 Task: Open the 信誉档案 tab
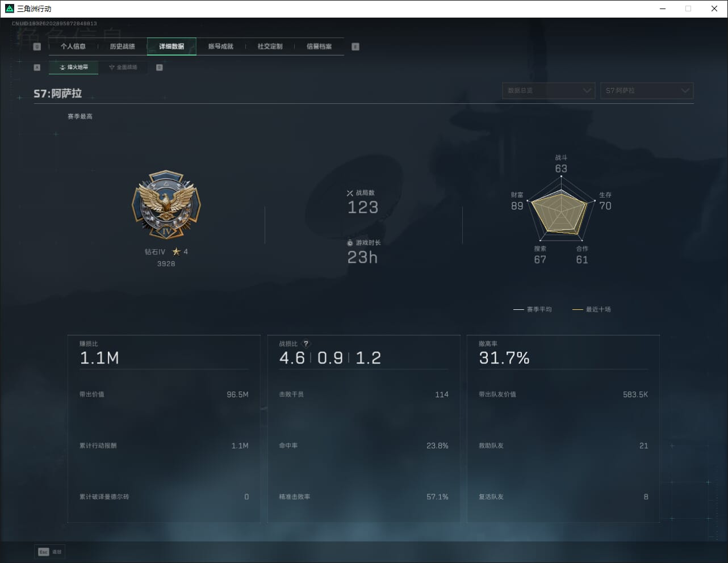(x=319, y=47)
